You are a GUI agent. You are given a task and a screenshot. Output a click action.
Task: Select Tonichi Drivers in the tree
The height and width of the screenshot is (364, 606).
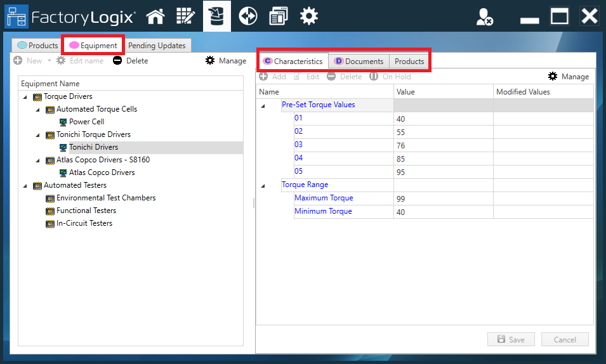(x=93, y=147)
